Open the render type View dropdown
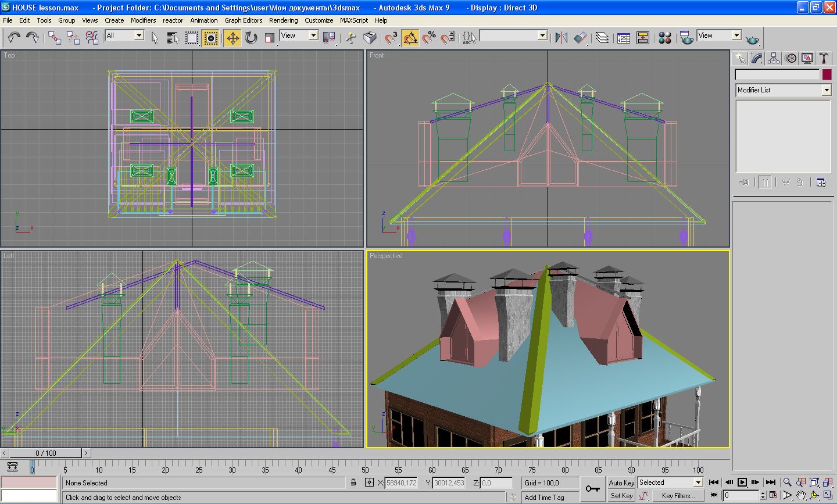This screenshot has width=837, height=504. click(719, 35)
